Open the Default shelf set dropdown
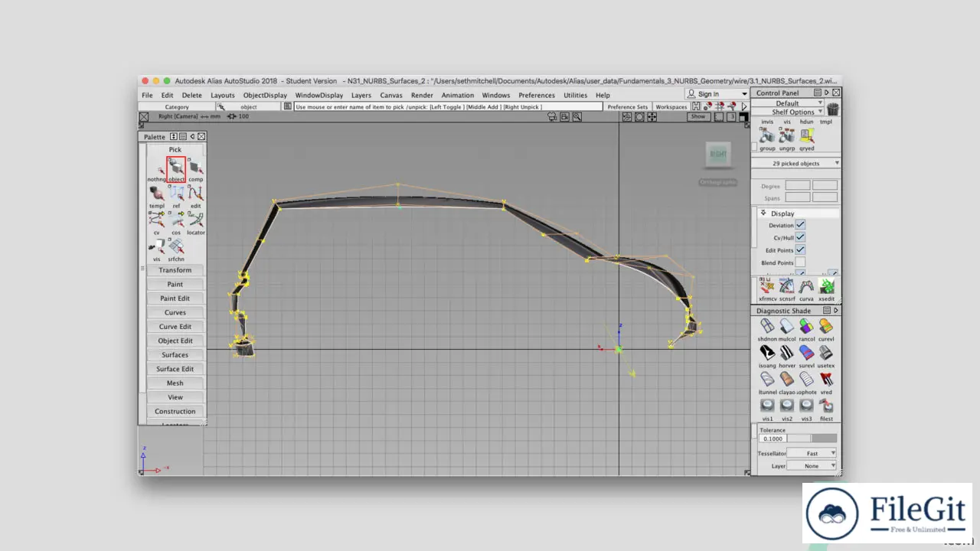The height and width of the screenshot is (551, 980). (788, 103)
